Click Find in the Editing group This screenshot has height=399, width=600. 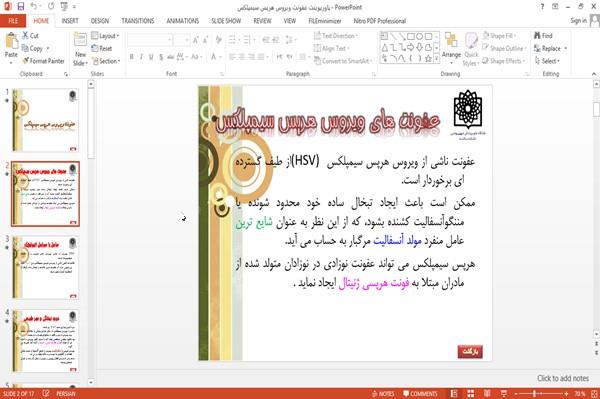pyautogui.click(x=543, y=36)
